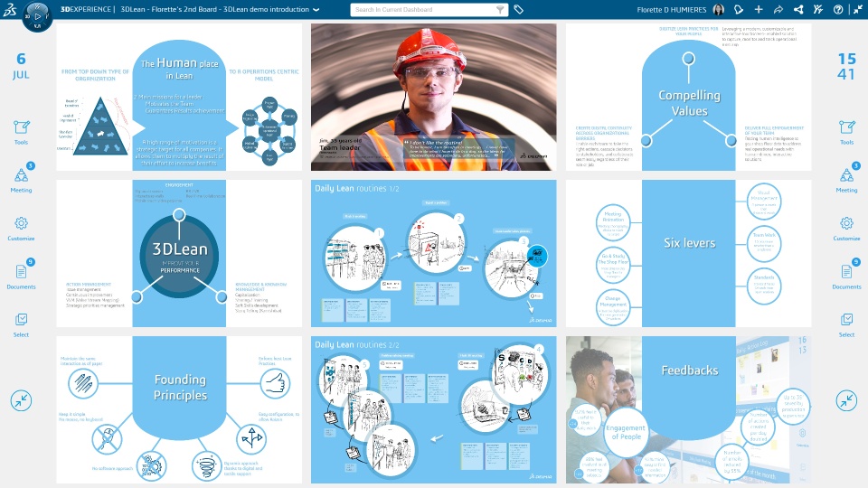Click the Engagement of People bubble
Image resolution: width=868 pixels, height=488 pixels.
point(626,432)
